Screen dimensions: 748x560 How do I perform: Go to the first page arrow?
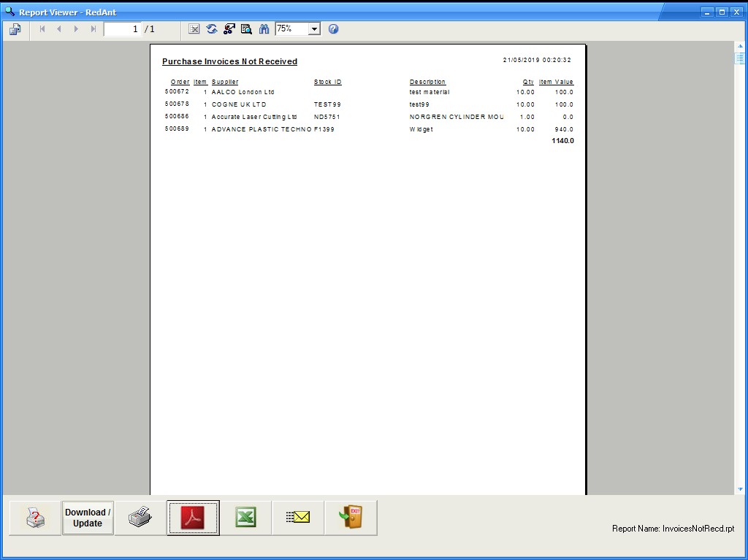pos(42,29)
